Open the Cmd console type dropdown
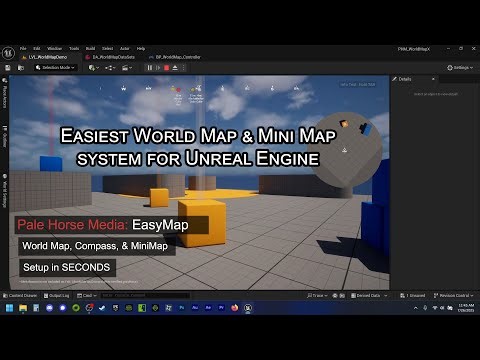This screenshot has width=480, height=360. [x=87, y=296]
